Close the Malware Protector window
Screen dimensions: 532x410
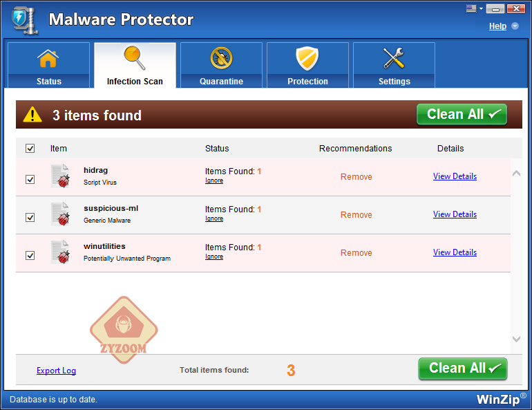point(516,9)
